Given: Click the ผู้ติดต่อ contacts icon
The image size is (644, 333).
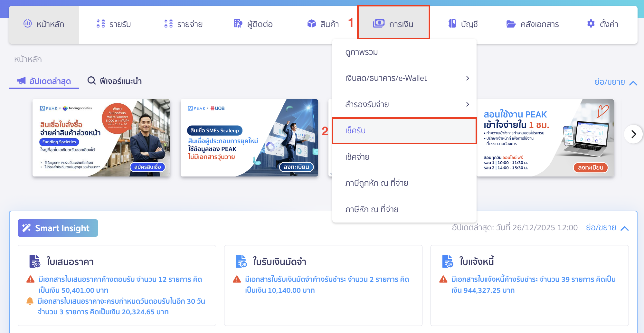Looking at the screenshot, I should coord(238,24).
